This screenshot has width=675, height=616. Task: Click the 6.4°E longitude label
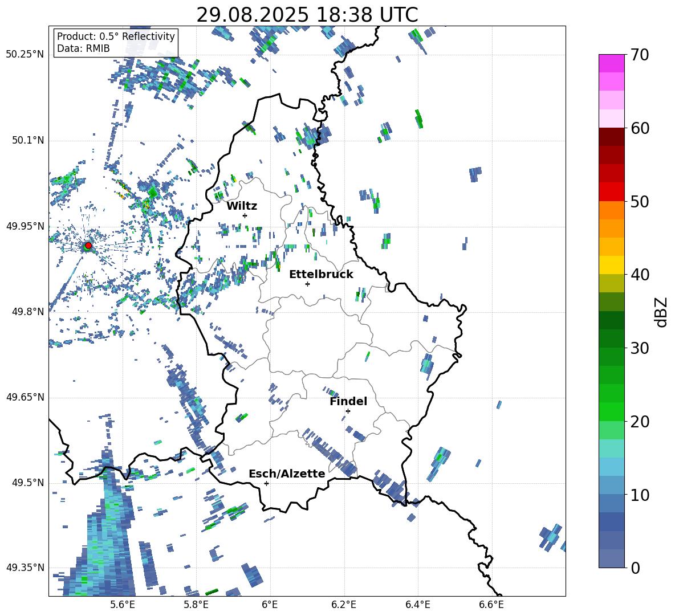[x=417, y=605]
